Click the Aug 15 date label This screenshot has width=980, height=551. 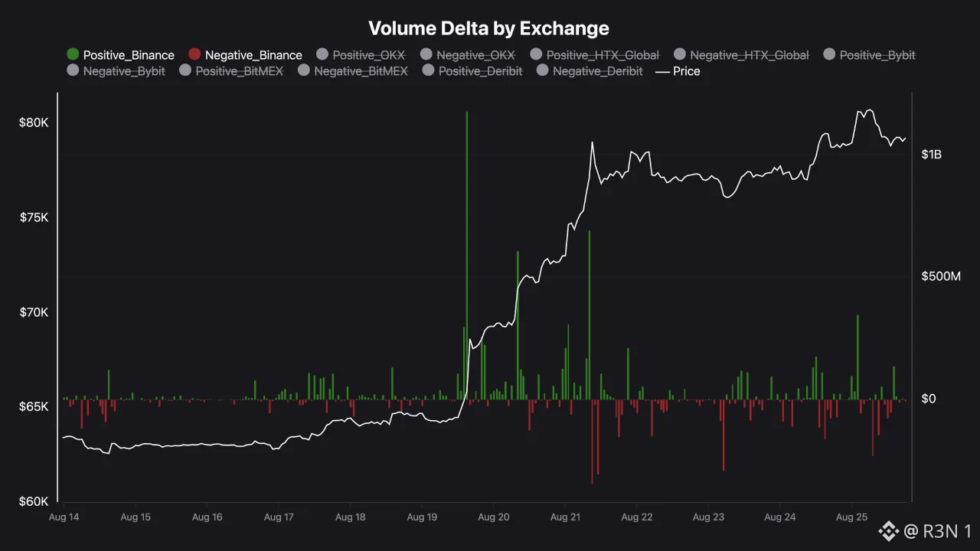136,517
